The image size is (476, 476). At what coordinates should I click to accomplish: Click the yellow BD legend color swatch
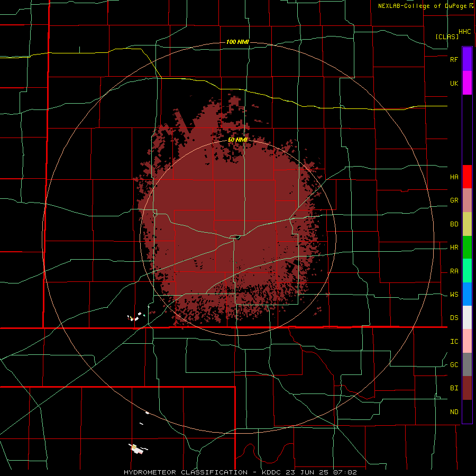pyautogui.click(x=467, y=224)
